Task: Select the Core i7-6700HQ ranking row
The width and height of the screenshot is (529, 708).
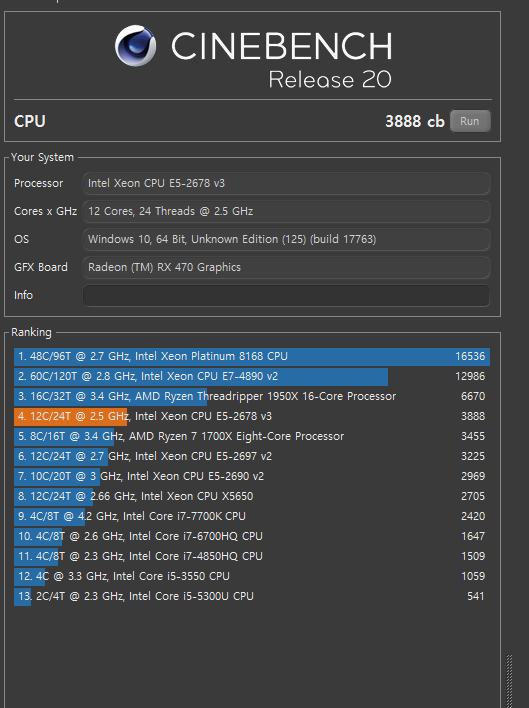Action: pos(252,536)
